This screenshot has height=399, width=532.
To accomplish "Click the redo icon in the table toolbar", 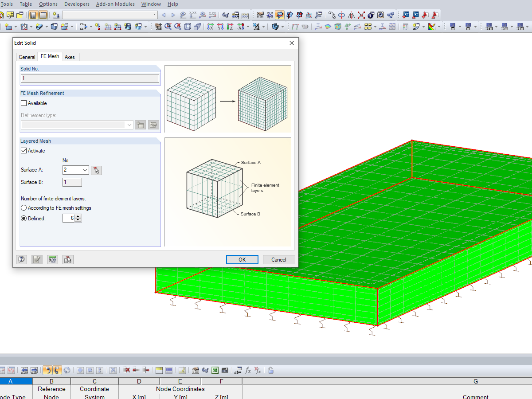I will [x=57, y=370].
